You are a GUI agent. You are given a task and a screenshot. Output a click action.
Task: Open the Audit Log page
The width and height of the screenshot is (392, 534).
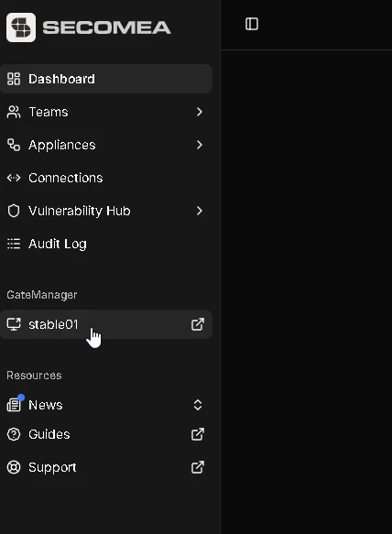pos(106,244)
